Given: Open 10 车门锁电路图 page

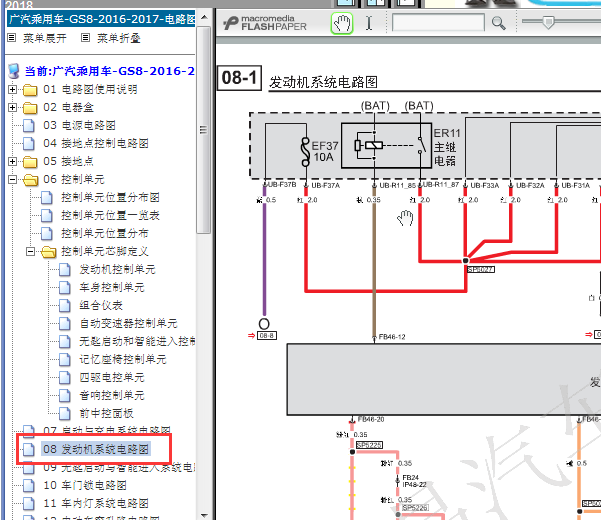Looking at the screenshot, I should tap(85, 486).
